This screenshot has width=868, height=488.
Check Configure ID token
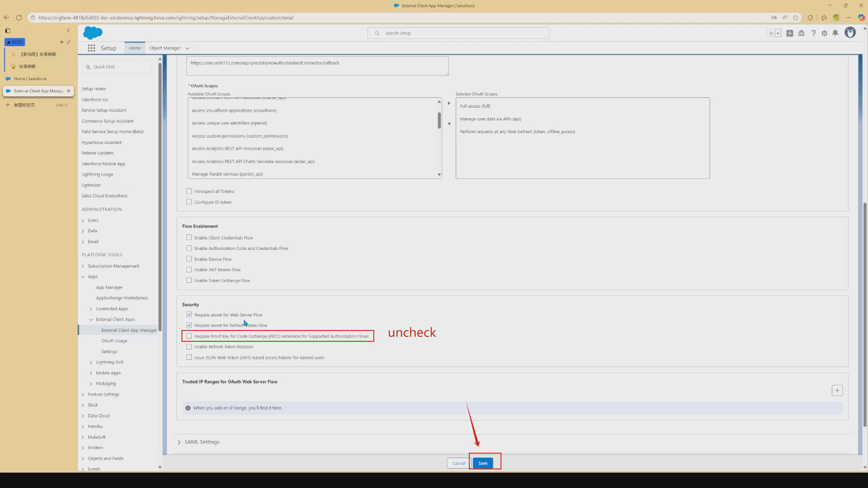tap(189, 202)
